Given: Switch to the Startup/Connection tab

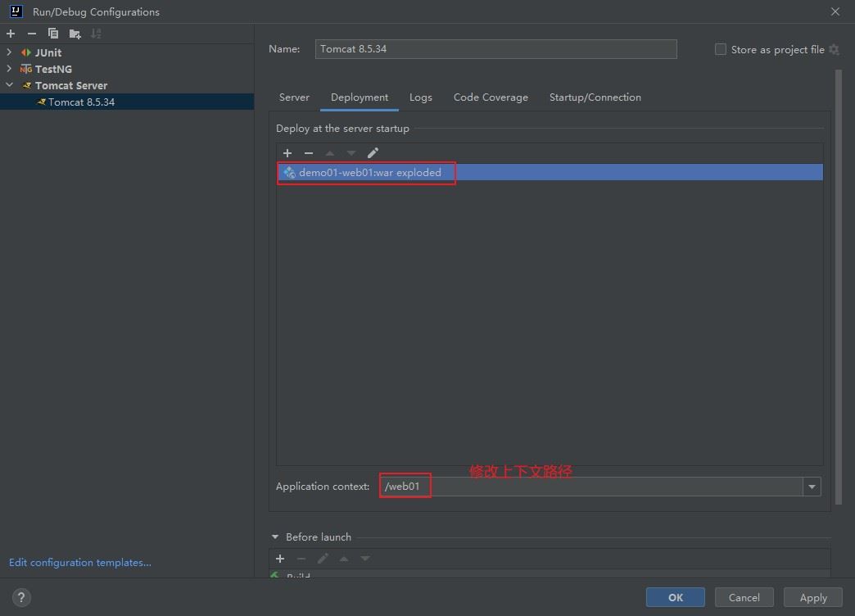Looking at the screenshot, I should point(595,97).
